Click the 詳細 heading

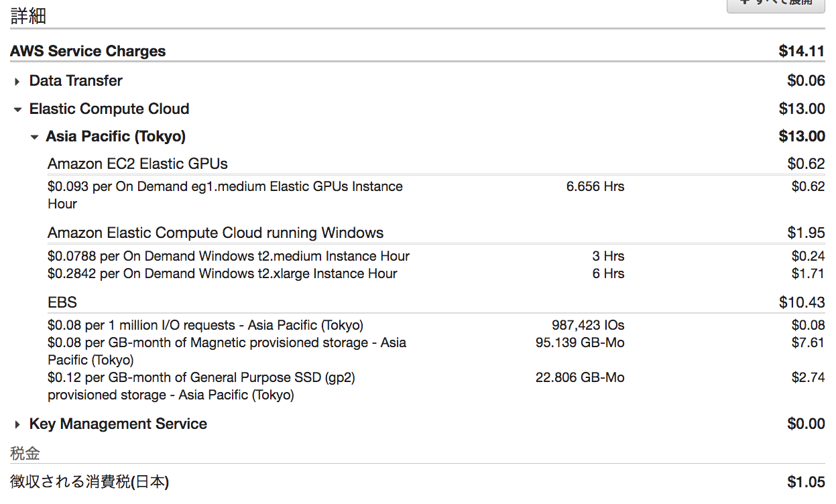(28, 16)
